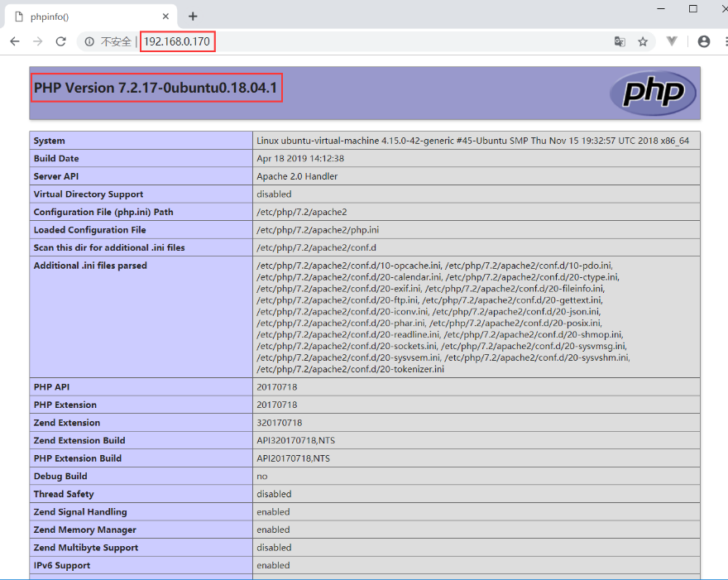Click the /etc/php/7.2/apache2/conf.d value
The image size is (728, 580).
click(x=316, y=247)
